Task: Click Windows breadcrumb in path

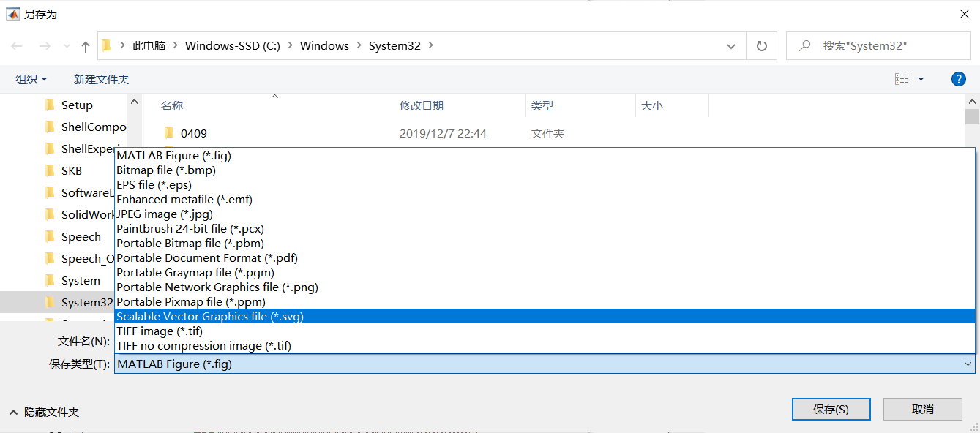Action: (324, 45)
